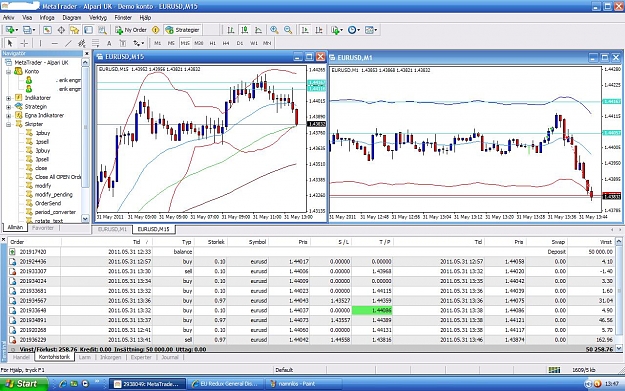Screen dimensions: 625x391
Task: Switch to D1 timeframe button
Action: click(240, 43)
